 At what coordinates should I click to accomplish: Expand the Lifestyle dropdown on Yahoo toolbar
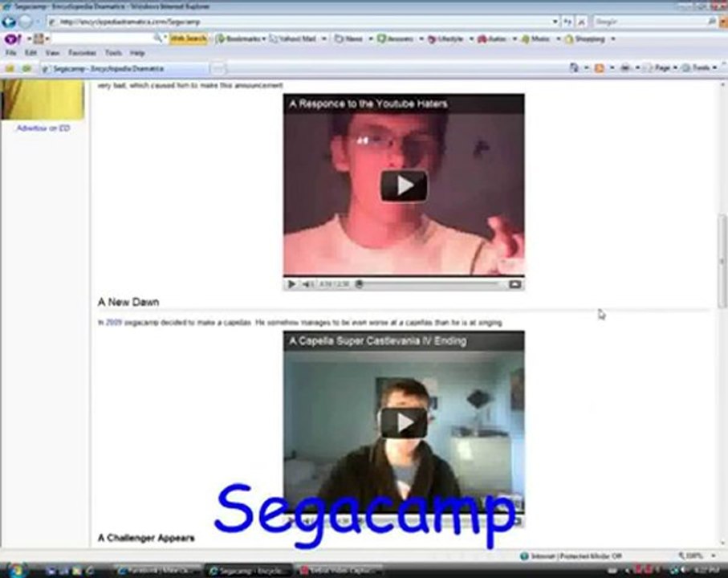471,39
